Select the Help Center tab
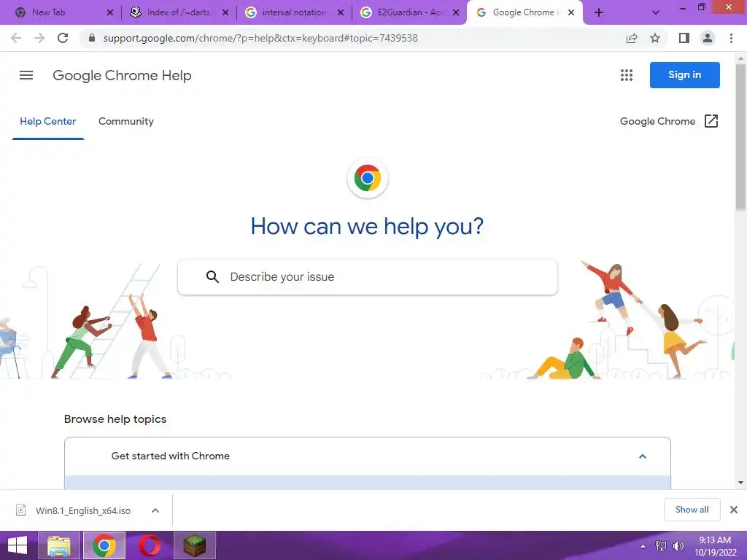 47,122
